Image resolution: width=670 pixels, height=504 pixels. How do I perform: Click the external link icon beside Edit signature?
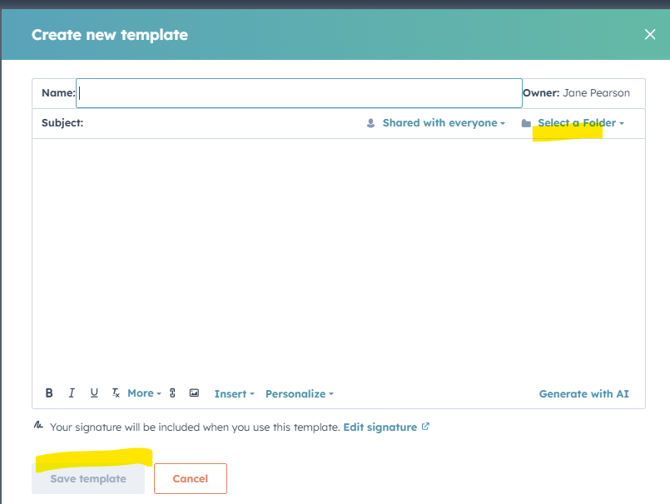point(426,427)
